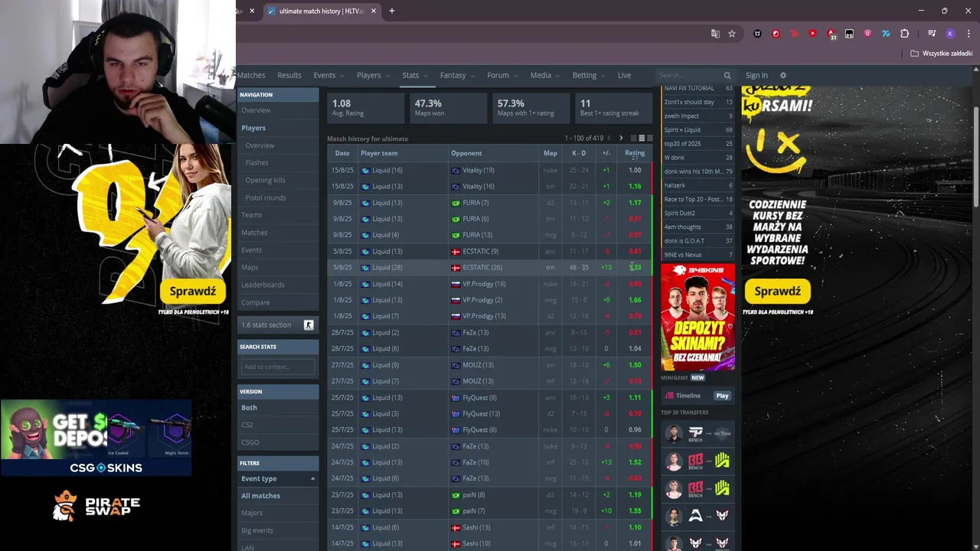This screenshot has width=980, height=551.
Task: Click the Timeline minigame icon
Action: 670,396
